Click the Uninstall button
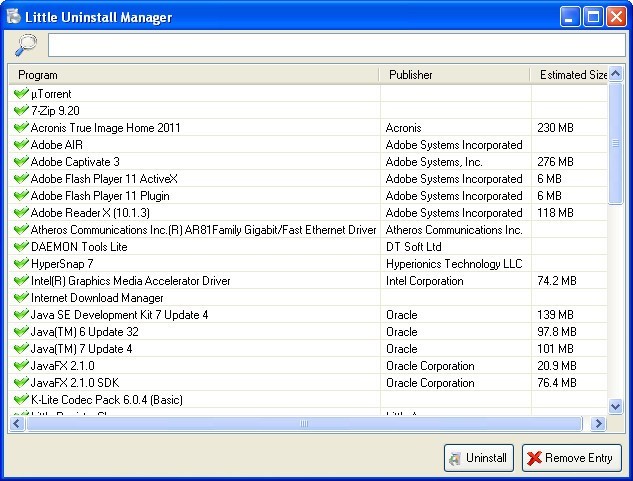 coord(479,458)
